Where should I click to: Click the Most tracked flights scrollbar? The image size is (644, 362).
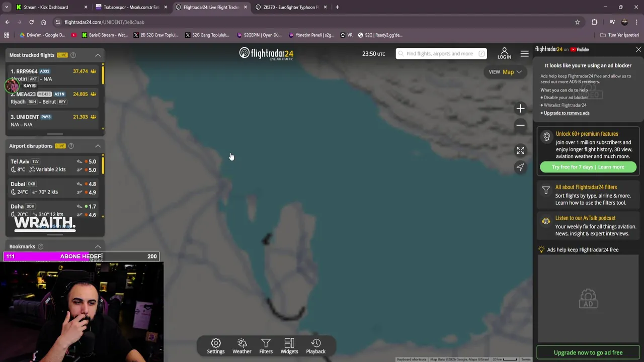tap(103, 74)
